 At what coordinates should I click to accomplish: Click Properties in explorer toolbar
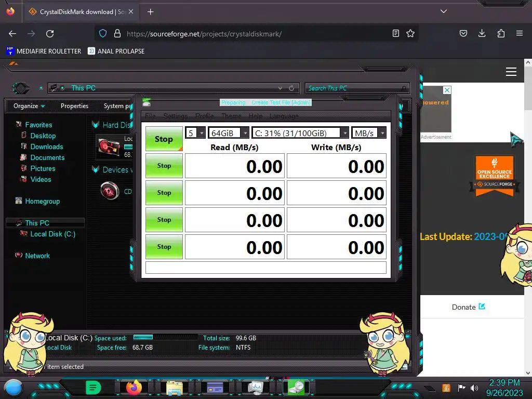tap(74, 106)
